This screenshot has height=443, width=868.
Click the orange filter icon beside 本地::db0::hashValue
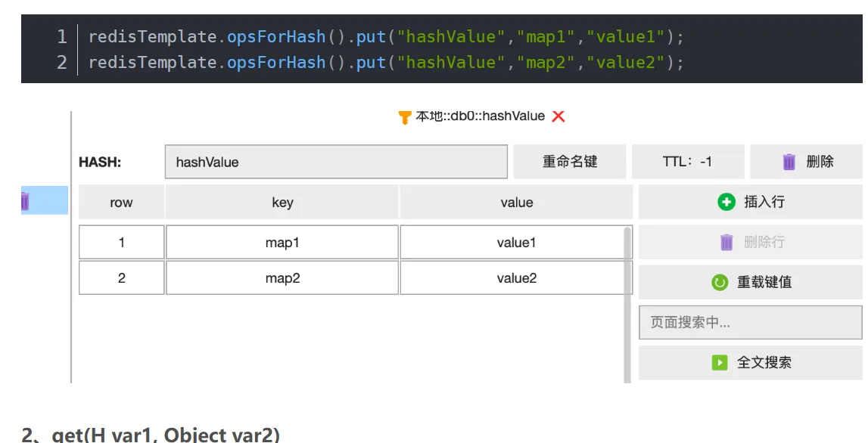405,117
